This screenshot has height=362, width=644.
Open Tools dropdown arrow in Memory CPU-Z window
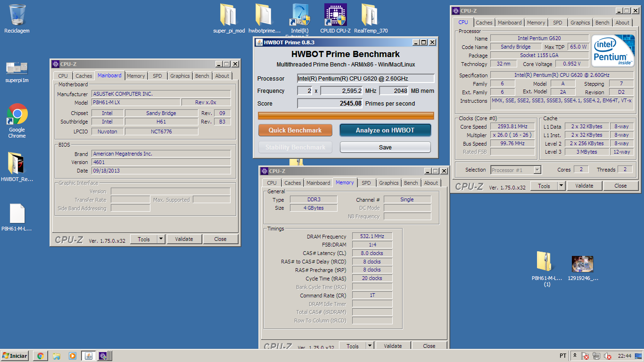pos(370,346)
